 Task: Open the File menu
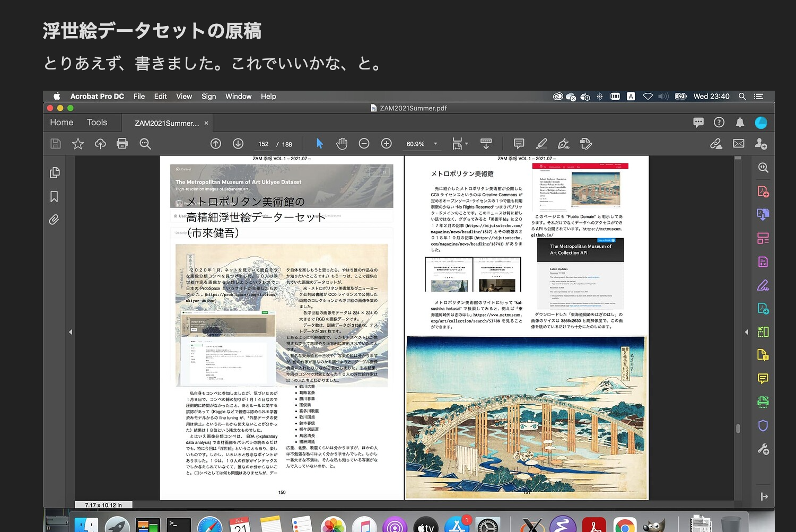point(139,96)
